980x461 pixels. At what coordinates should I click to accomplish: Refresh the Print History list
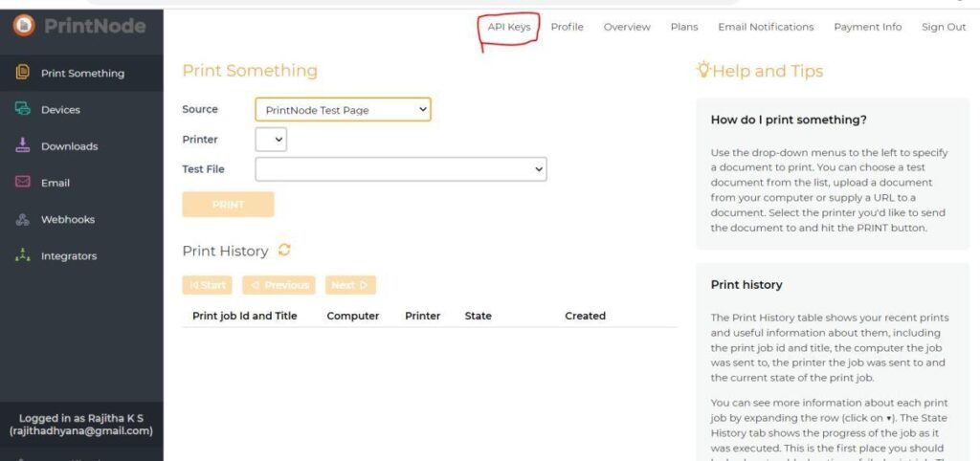(x=284, y=250)
